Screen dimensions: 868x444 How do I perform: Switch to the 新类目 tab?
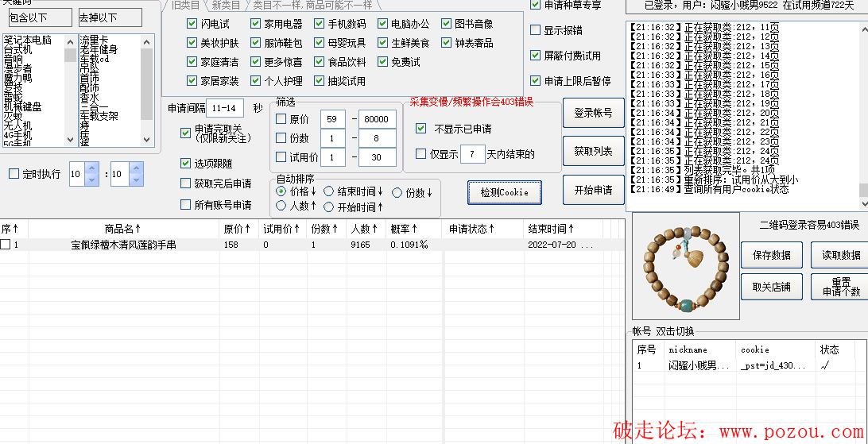(226, 6)
